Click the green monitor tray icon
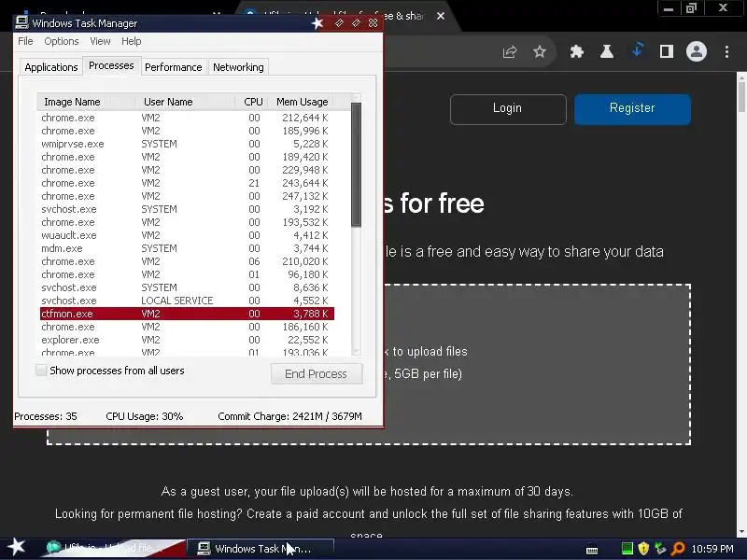Image resolution: width=747 pixels, height=560 pixels. [x=627, y=549]
